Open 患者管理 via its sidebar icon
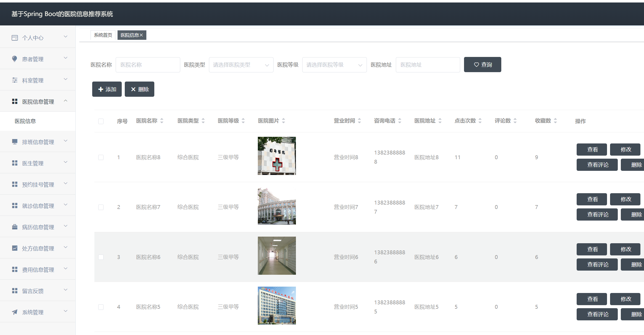 click(x=15, y=59)
